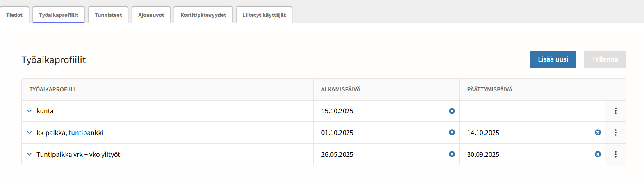Open kk-palkka, tuntipankki row options menu
644x183 pixels.
pyautogui.click(x=615, y=133)
